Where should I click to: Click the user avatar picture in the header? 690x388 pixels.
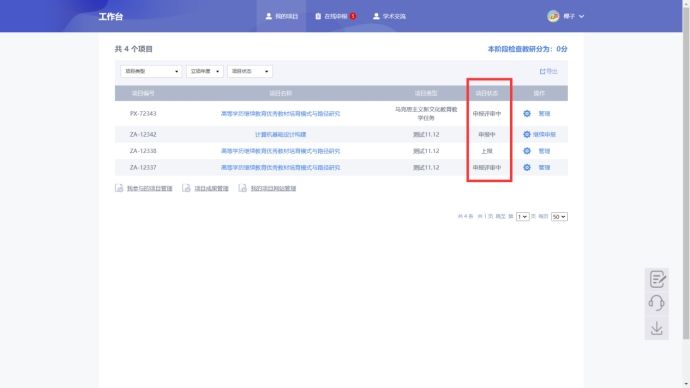click(x=553, y=16)
